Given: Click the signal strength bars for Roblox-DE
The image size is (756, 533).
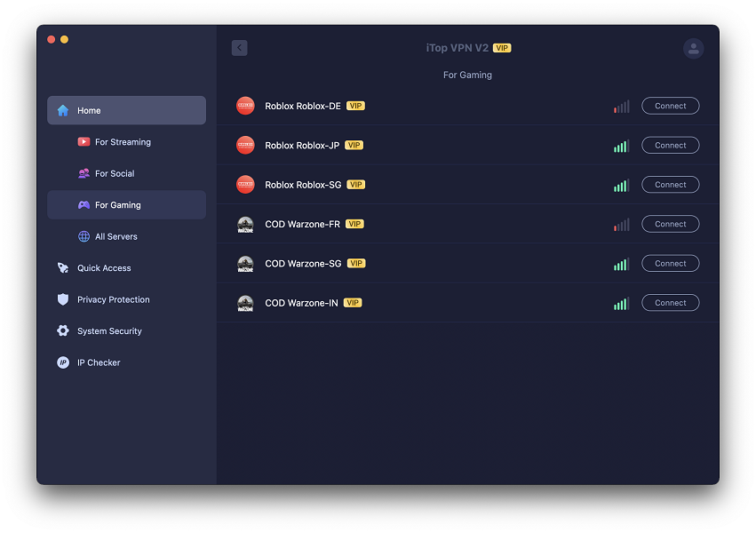Looking at the screenshot, I should pyautogui.click(x=621, y=107).
